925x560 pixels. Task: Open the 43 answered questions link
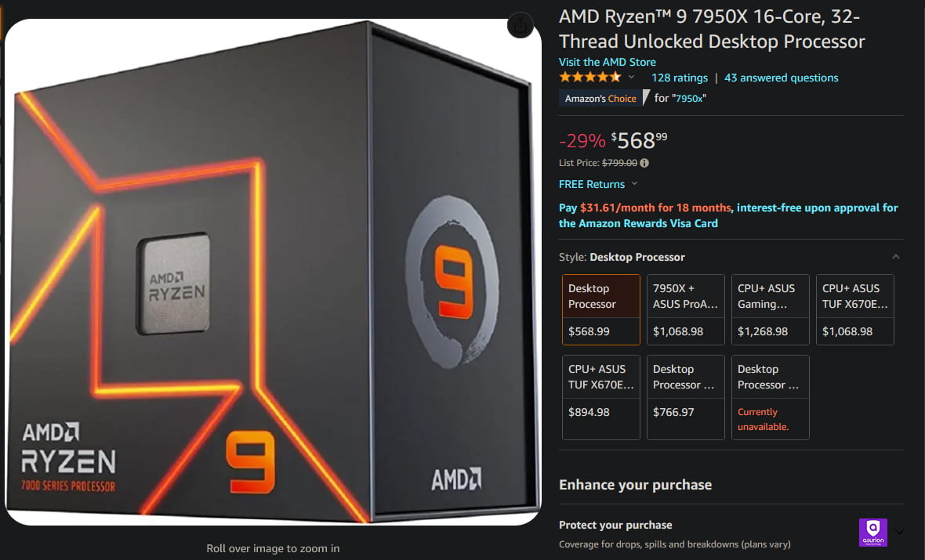(781, 78)
